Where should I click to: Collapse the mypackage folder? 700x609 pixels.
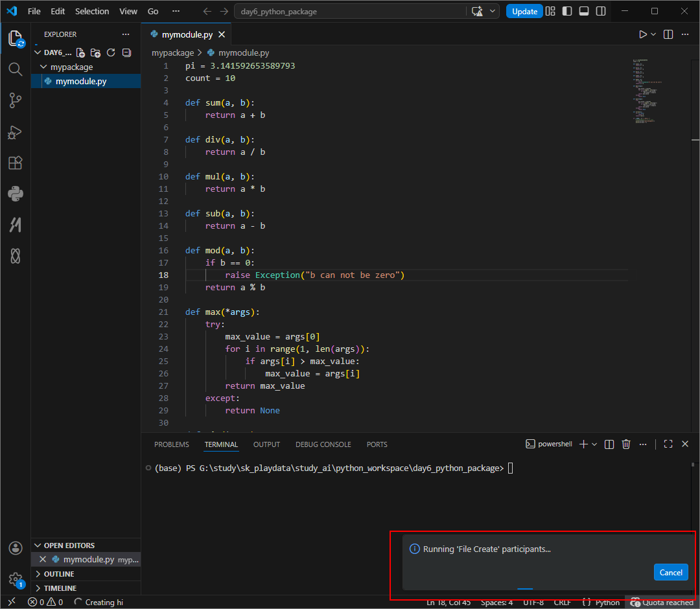click(43, 67)
